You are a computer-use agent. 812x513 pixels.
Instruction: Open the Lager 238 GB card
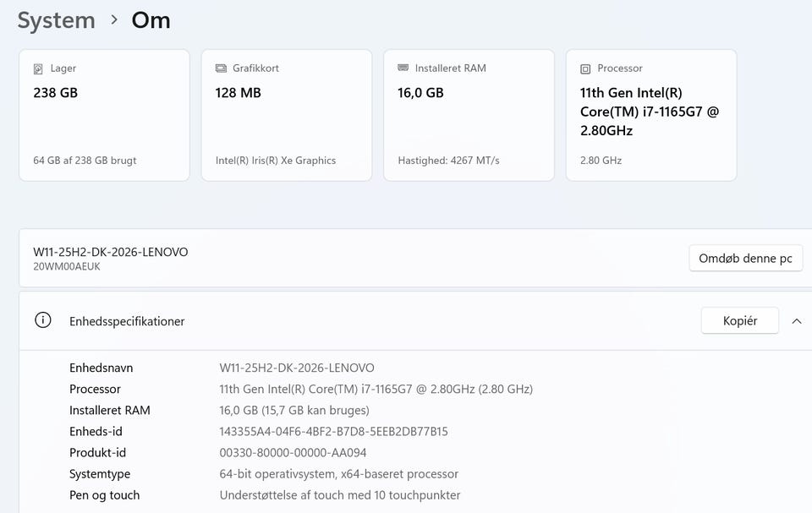point(104,115)
